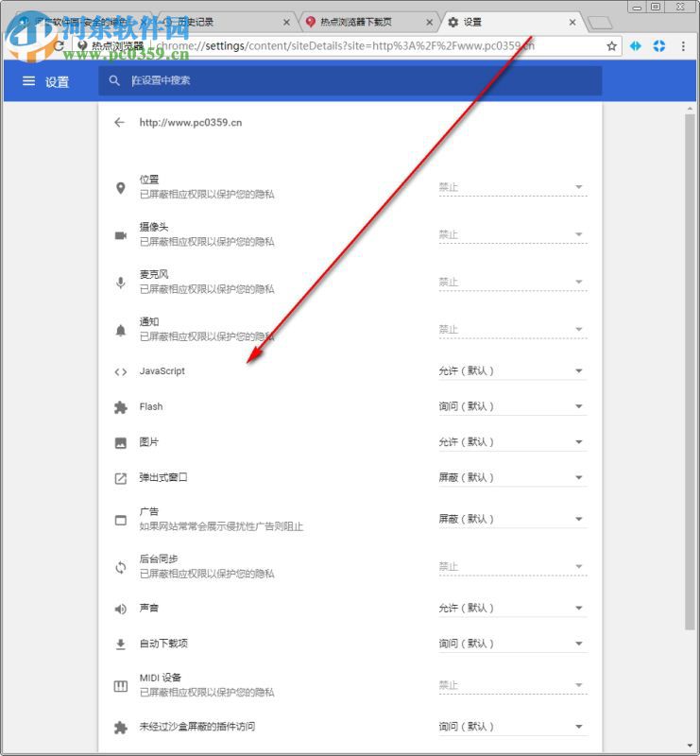Open the disabled 后台同步 permission dropdown
Image resolution: width=700 pixels, height=756 pixels.
click(512, 566)
